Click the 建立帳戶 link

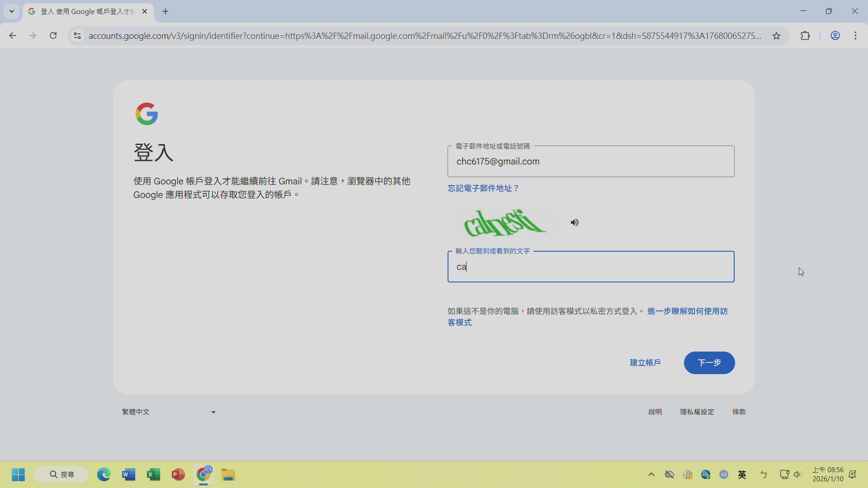[645, 363]
